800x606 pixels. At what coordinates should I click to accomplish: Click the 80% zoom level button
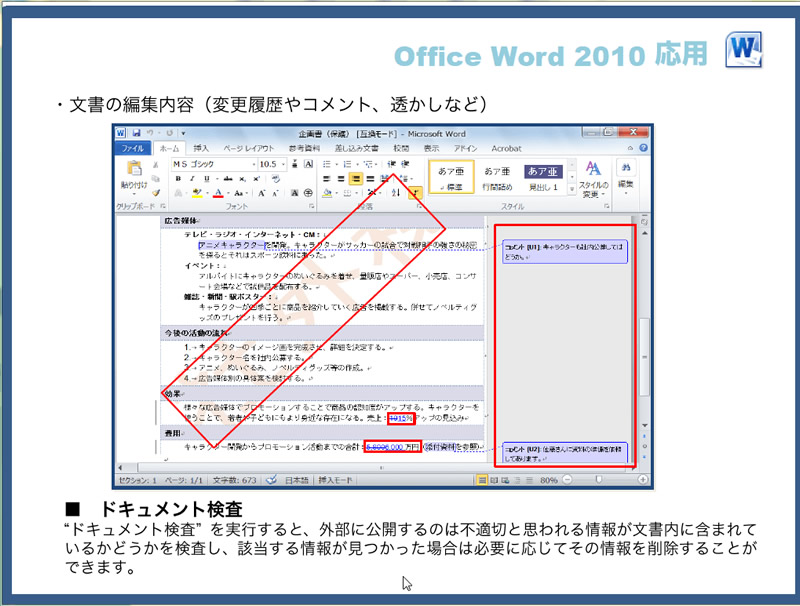[x=548, y=480]
